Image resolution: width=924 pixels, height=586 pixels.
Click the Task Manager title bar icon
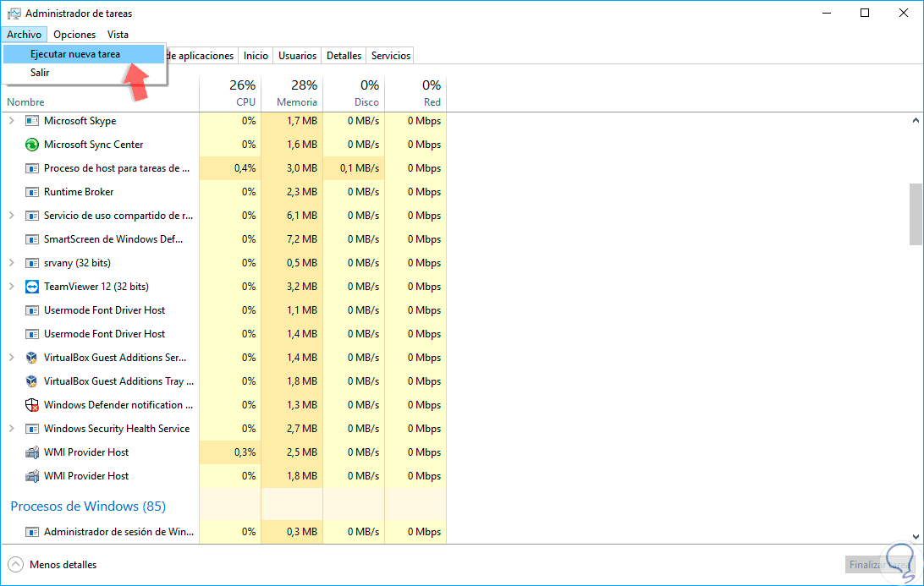click(x=14, y=13)
